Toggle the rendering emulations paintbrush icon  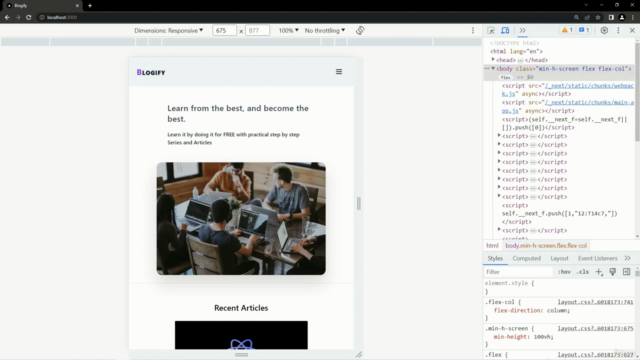[x=613, y=272]
